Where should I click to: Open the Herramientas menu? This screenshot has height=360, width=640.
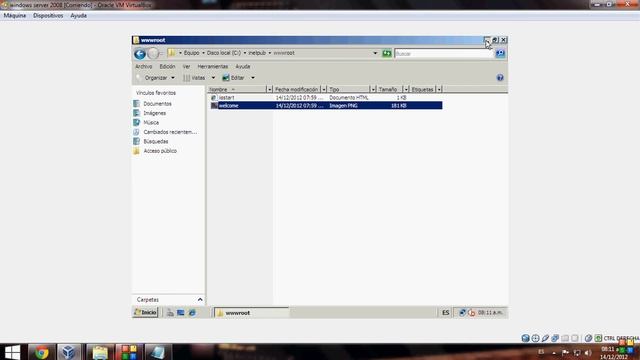click(x=213, y=66)
